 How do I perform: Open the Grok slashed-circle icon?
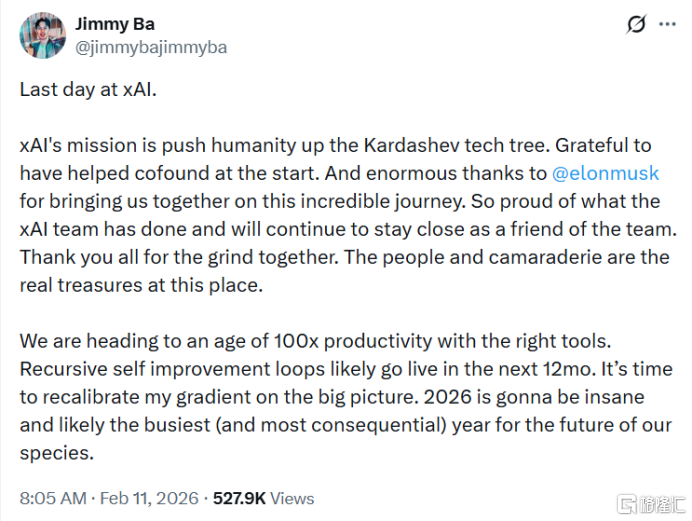[635, 25]
